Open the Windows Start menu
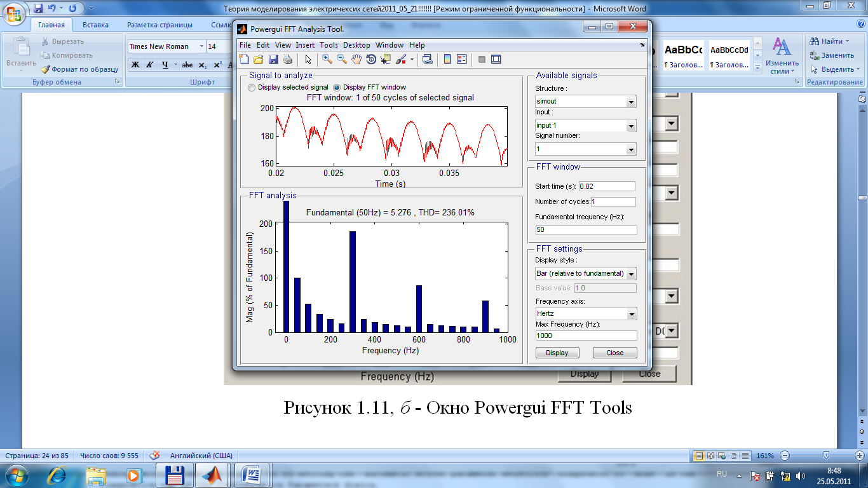 tap(15, 475)
